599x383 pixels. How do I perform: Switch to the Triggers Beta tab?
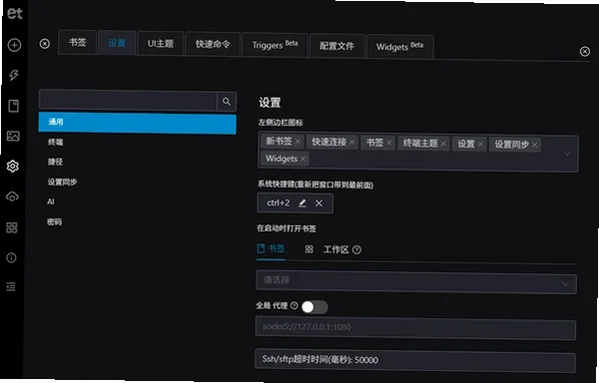pos(275,45)
